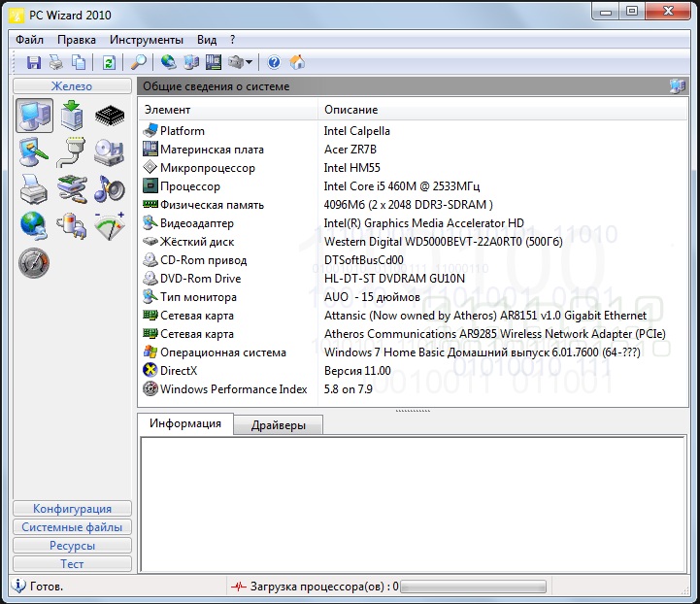700x604 pixels.
Task: Click the home house toolbar icon
Action: pos(297,62)
